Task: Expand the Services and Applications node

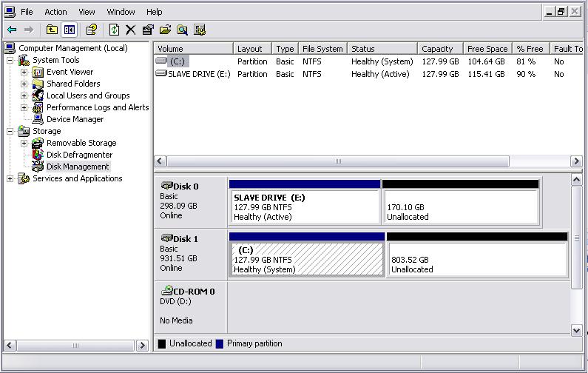Action: 10,178
